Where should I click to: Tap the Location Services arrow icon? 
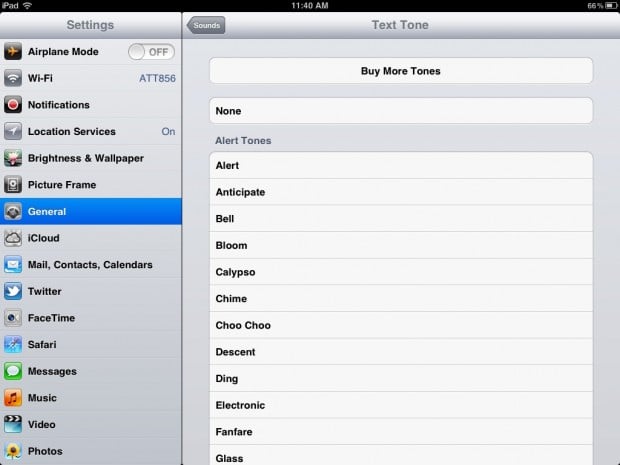13,131
